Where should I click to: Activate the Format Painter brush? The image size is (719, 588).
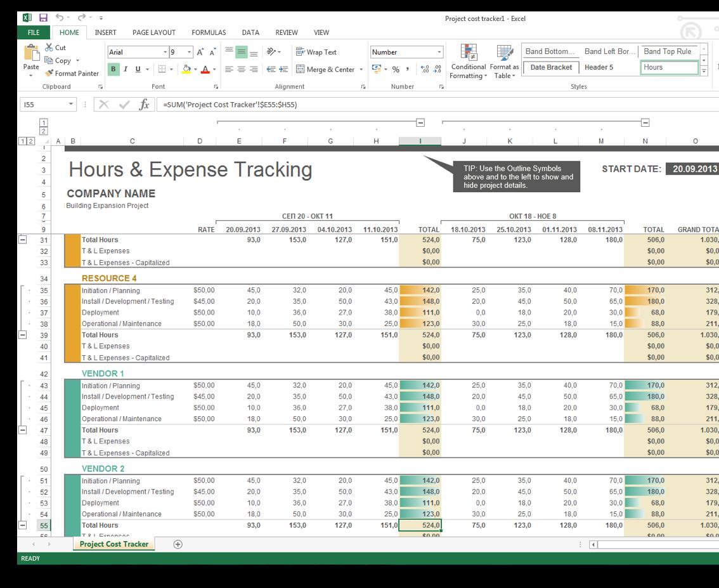pos(72,74)
